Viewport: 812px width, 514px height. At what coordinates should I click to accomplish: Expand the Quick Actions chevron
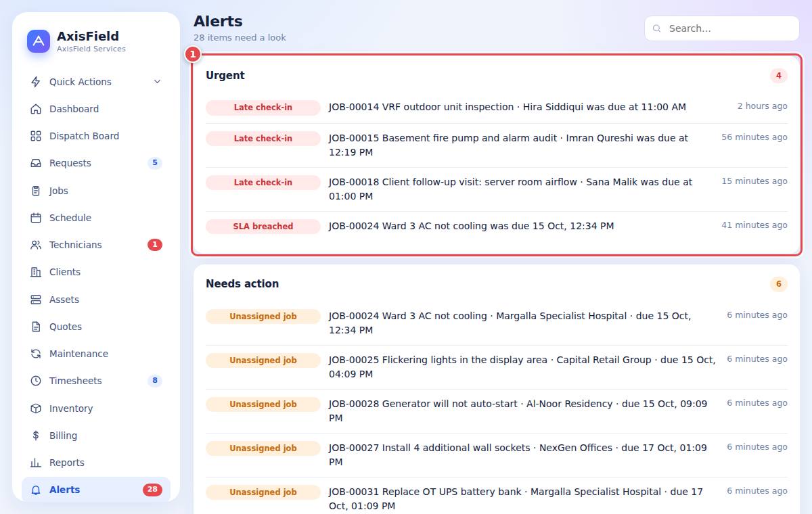[157, 82]
